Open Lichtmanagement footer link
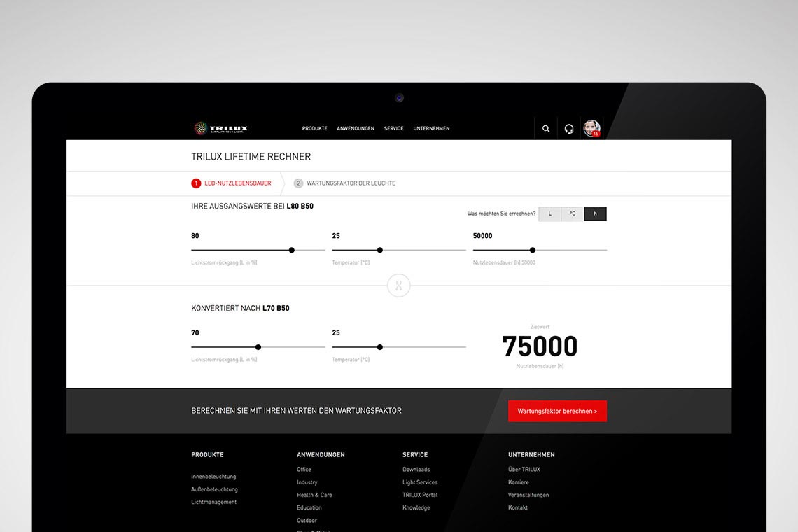 [213, 502]
